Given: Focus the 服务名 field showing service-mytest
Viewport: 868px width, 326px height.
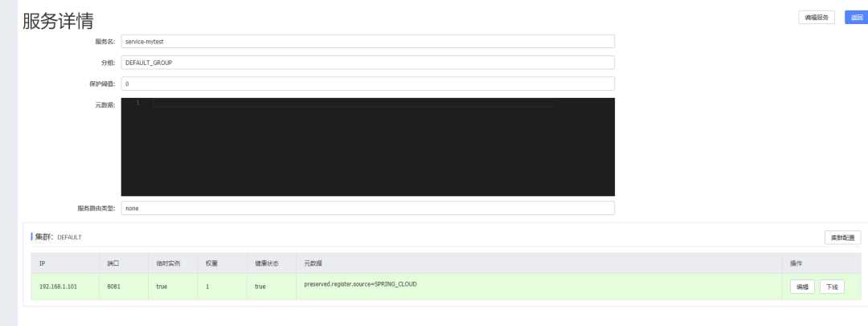Looking at the screenshot, I should tap(367, 41).
